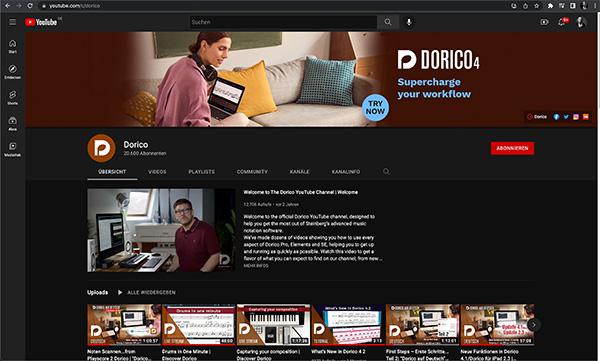This screenshot has width=600, height=361.
Task: Switch to the VIDEOS tab
Action: (157, 172)
